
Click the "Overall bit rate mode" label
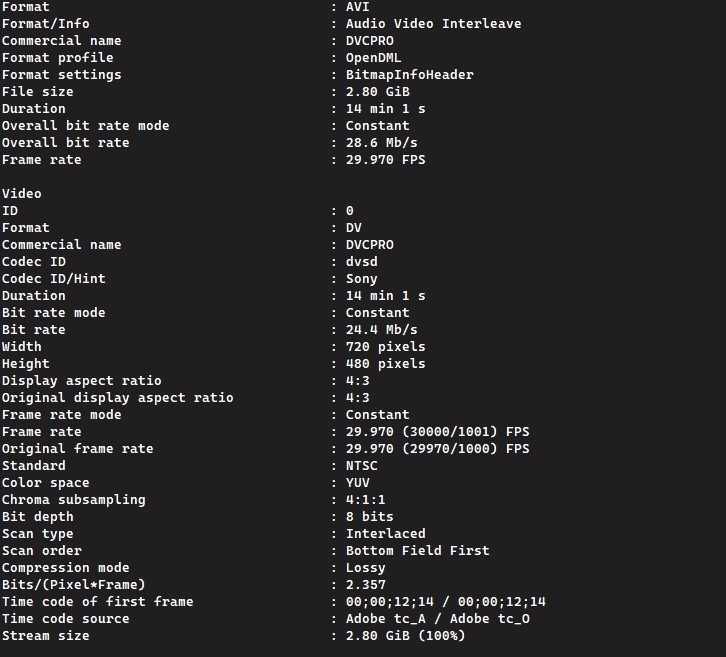(x=86, y=125)
